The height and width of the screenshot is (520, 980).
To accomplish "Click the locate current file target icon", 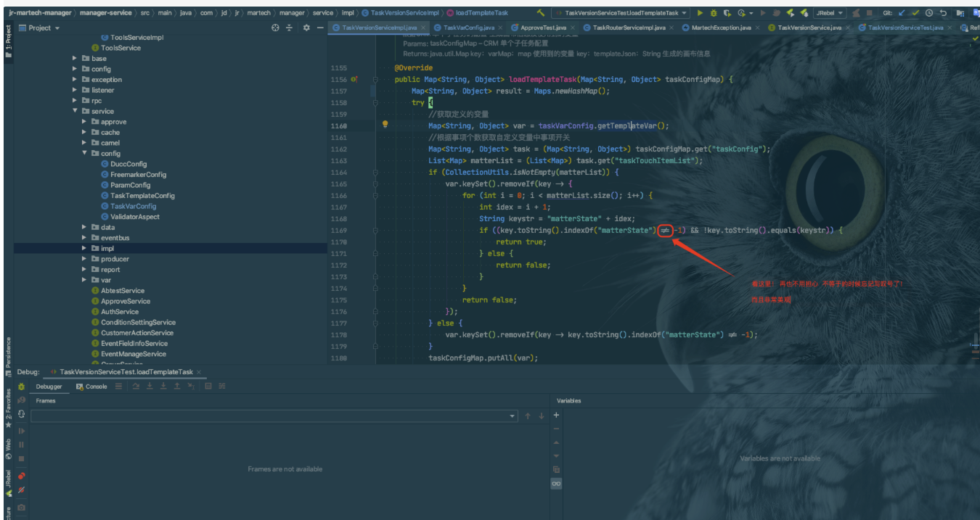I will [275, 28].
